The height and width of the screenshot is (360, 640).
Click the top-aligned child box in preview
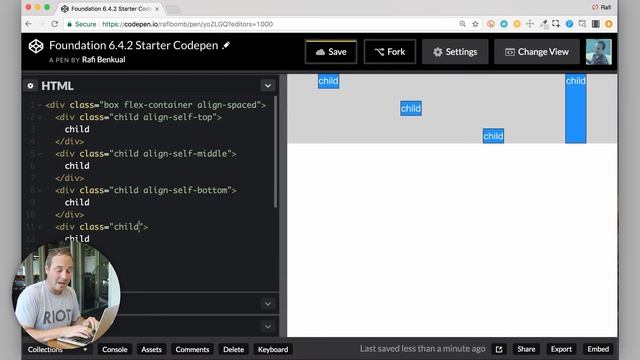tap(329, 81)
